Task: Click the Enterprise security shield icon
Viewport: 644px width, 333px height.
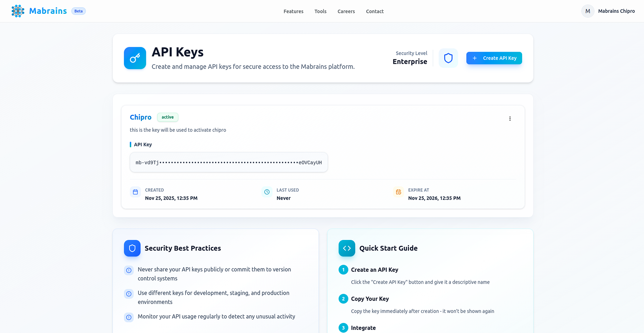Action: pyautogui.click(x=448, y=58)
